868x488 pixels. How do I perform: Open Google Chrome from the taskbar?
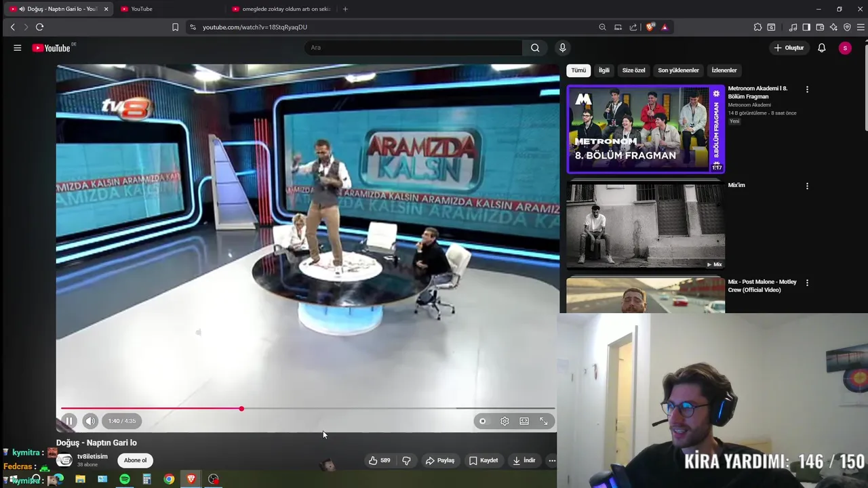(x=169, y=479)
